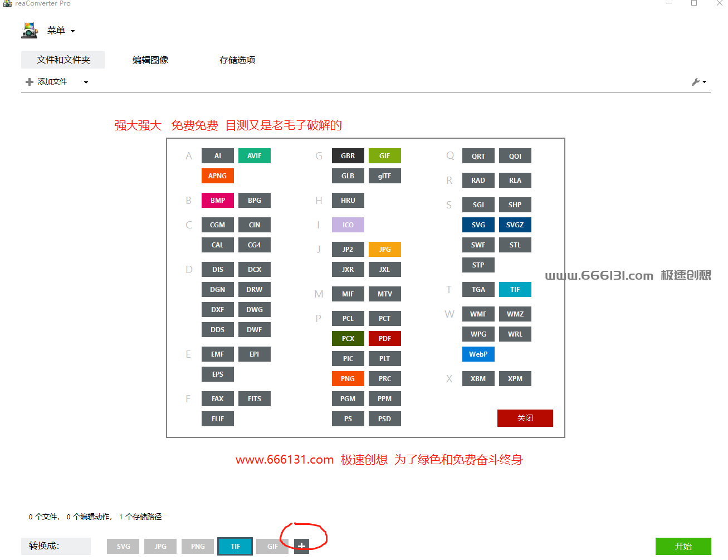Screen dimensions: 728x560
Task: Switch to 编辑图像 tab
Action: click(x=150, y=60)
